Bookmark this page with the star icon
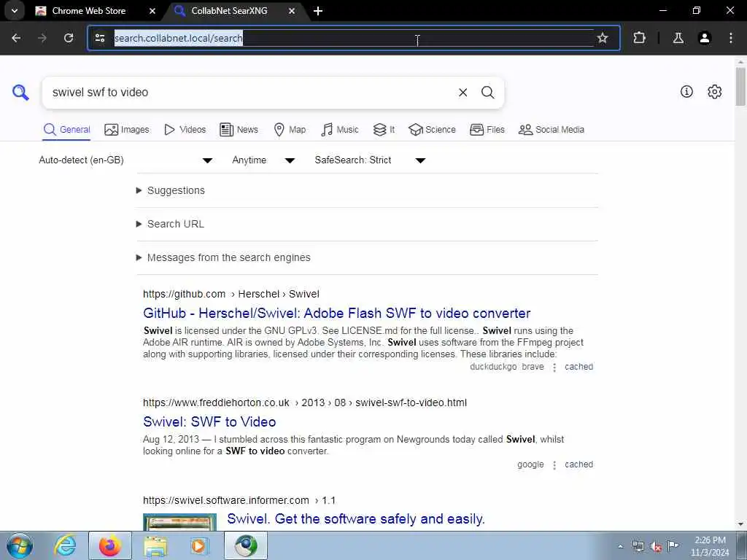 click(603, 38)
